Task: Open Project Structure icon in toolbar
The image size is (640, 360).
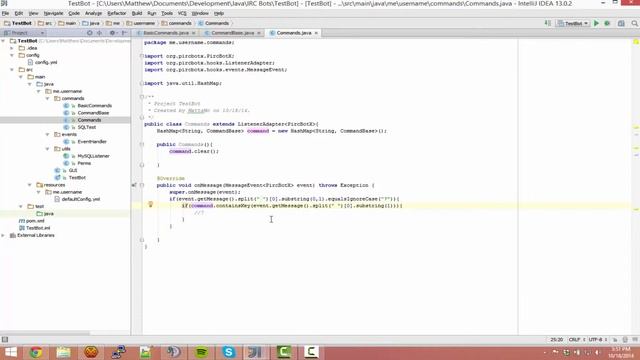Action: (x=621, y=23)
